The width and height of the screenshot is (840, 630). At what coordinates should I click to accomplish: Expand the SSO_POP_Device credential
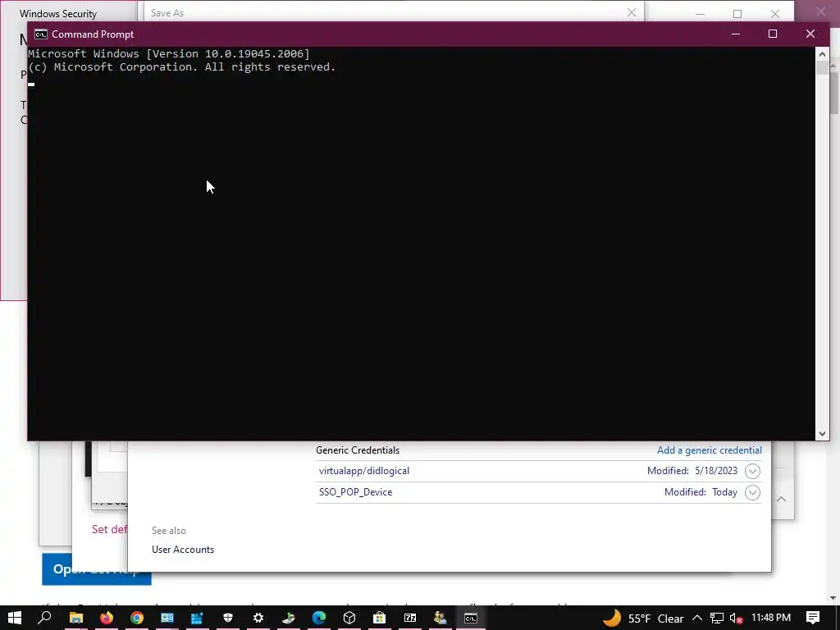pos(752,492)
